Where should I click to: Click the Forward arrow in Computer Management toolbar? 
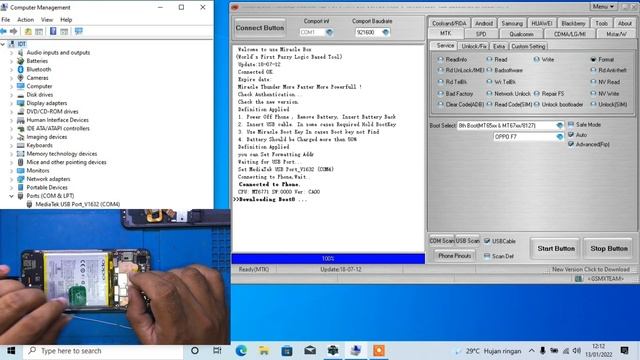tap(13, 31)
